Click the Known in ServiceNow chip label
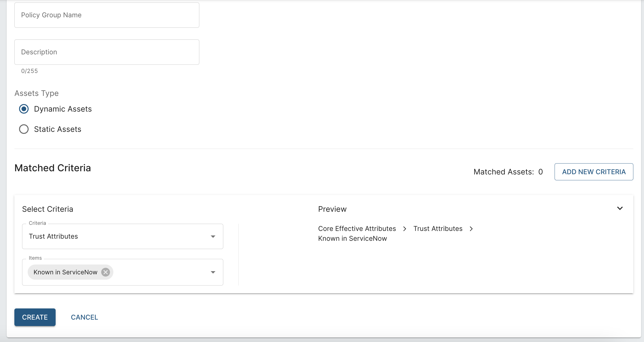The height and width of the screenshot is (342, 644). click(x=65, y=272)
